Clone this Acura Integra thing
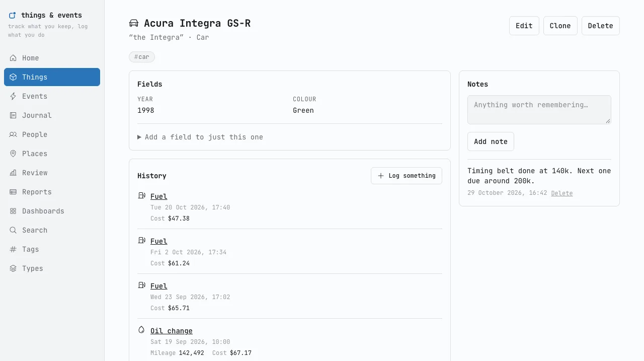The height and width of the screenshot is (361, 644). (560, 26)
